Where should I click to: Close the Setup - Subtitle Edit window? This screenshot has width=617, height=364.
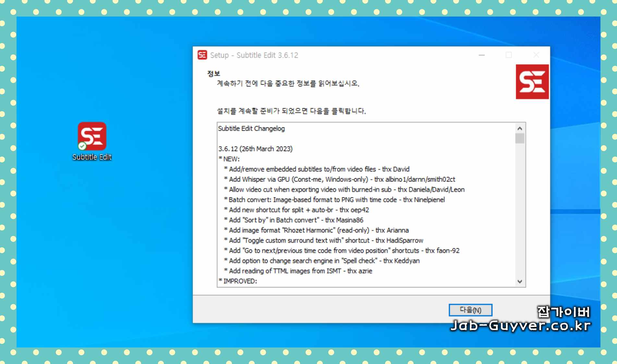[536, 55]
